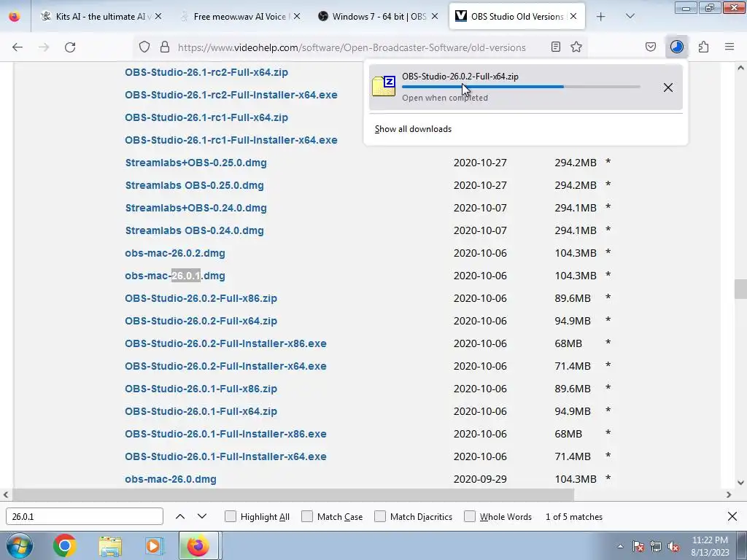
Task: Reload the current page
Action: point(70,47)
